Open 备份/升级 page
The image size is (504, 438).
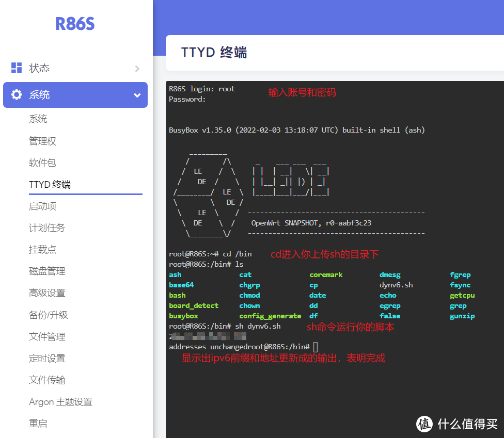[x=48, y=315]
